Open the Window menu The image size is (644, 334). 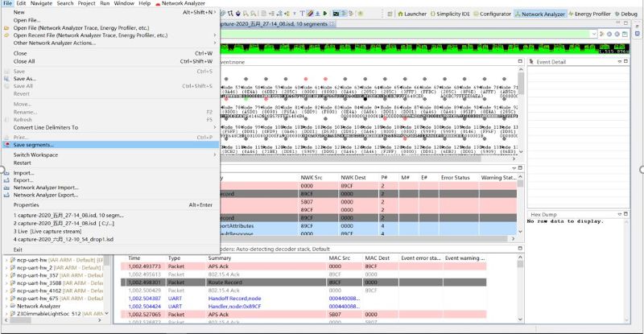124,3
